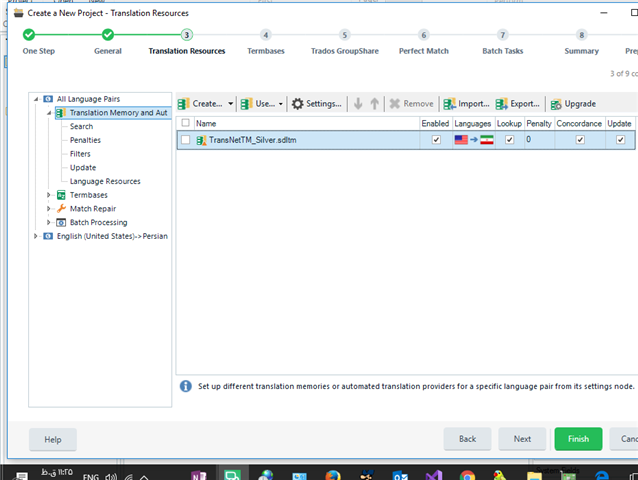Expand the English (United States)->Persian node
The width and height of the screenshot is (638, 480).
pyautogui.click(x=35, y=236)
